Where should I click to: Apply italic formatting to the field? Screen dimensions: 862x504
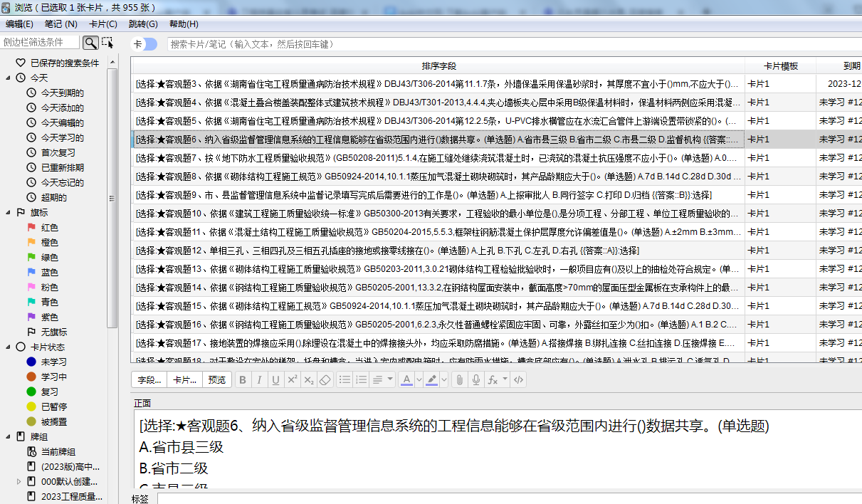pyautogui.click(x=259, y=380)
